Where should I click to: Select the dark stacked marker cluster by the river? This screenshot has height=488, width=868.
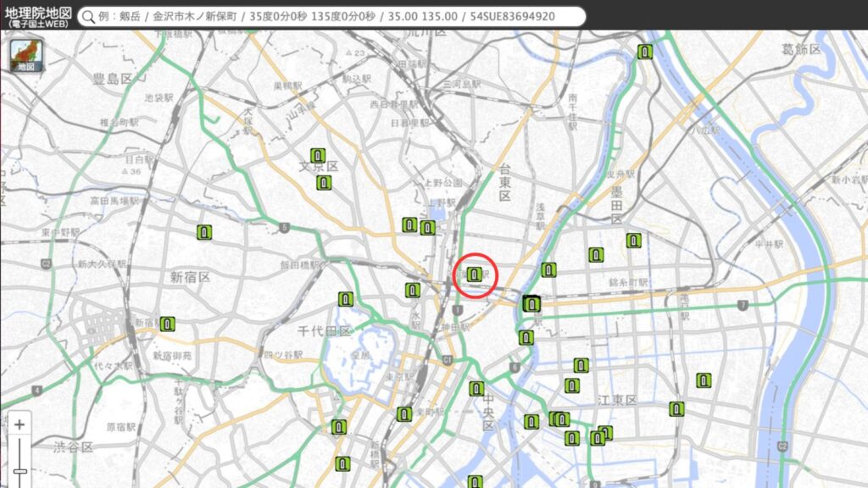point(531,303)
